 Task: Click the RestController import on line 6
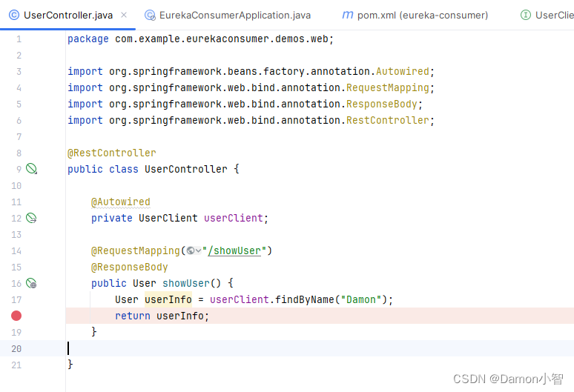click(x=388, y=120)
